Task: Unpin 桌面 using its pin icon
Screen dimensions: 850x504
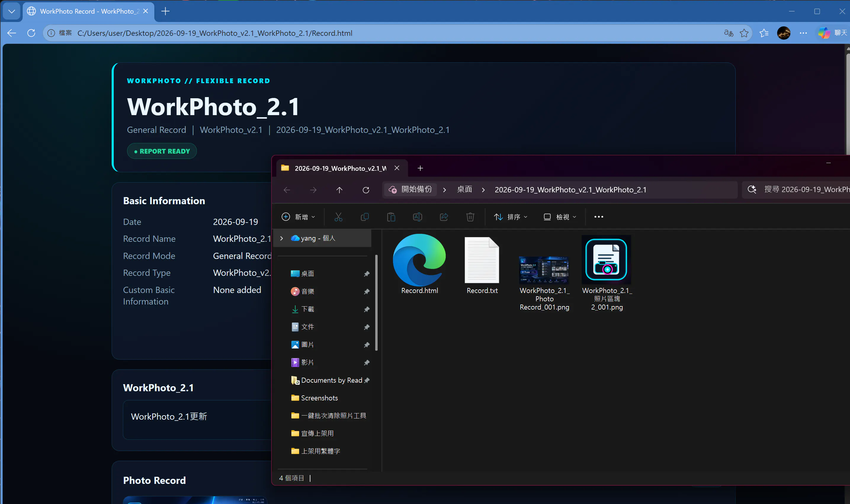Action: tap(367, 274)
